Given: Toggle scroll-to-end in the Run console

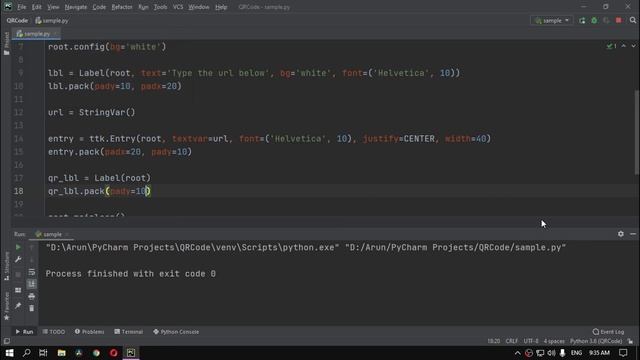Looking at the screenshot, I should click(31, 284).
